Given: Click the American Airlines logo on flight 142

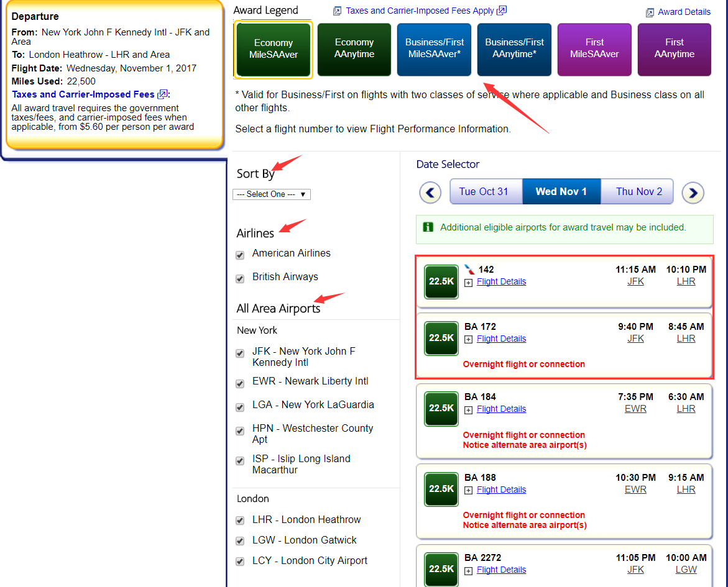Looking at the screenshot, I should [469, 269].
